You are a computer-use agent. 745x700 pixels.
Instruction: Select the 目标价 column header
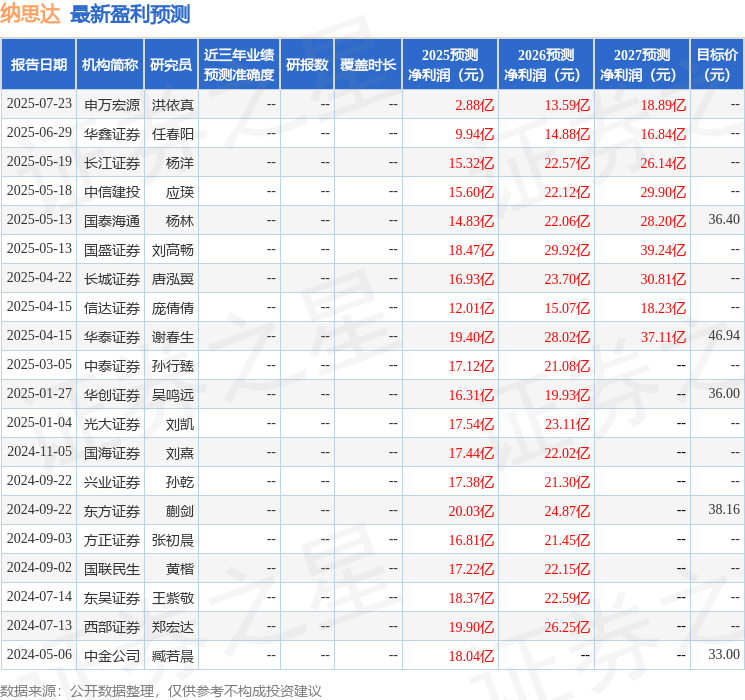(x=717, y=65)
